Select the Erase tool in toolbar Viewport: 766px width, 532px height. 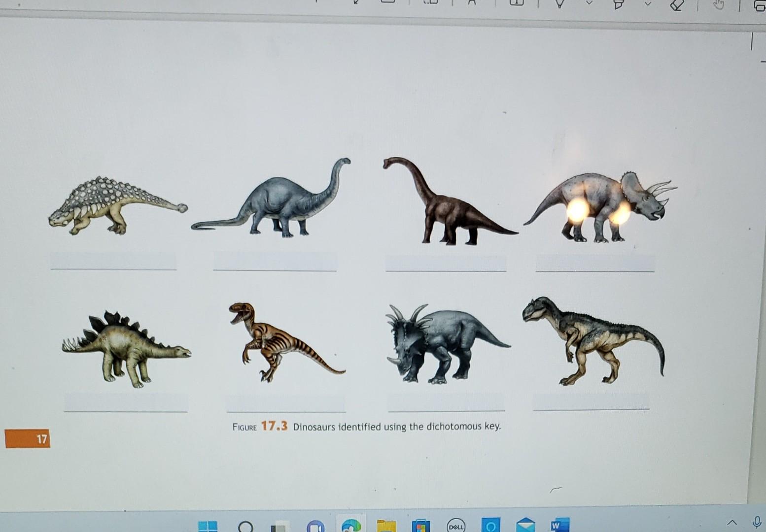[677, 5]
